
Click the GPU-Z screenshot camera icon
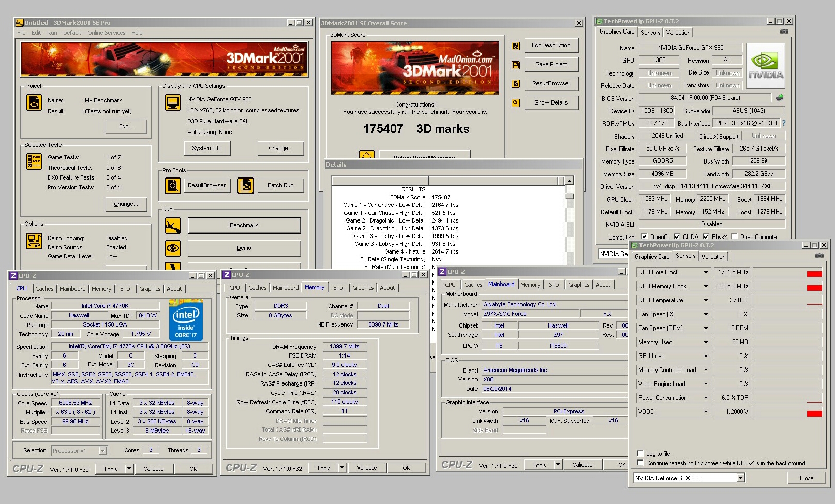pyautogui.click(x=784, y=32)
